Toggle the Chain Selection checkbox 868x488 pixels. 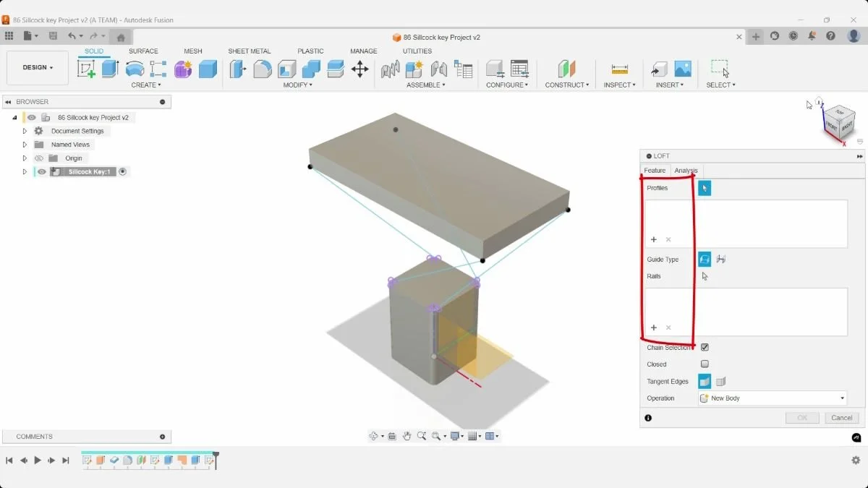(x=705, y=348)
